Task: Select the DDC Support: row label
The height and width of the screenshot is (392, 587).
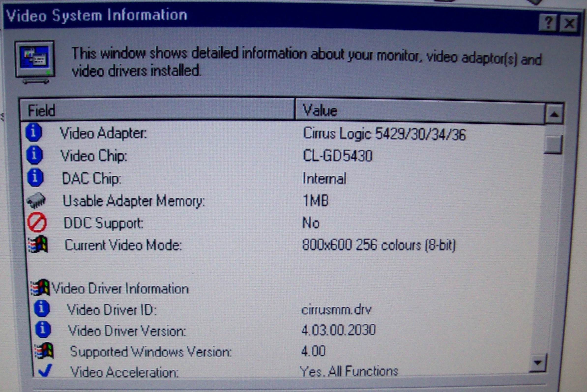Action: [x=103, y=223]
